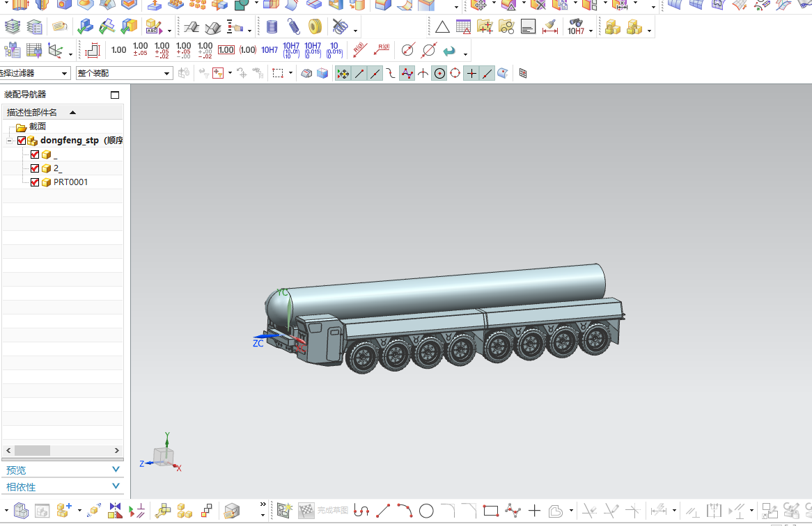
Task: Uncheck the dongfeng_stp assembly checkbox
Action: 22,141
